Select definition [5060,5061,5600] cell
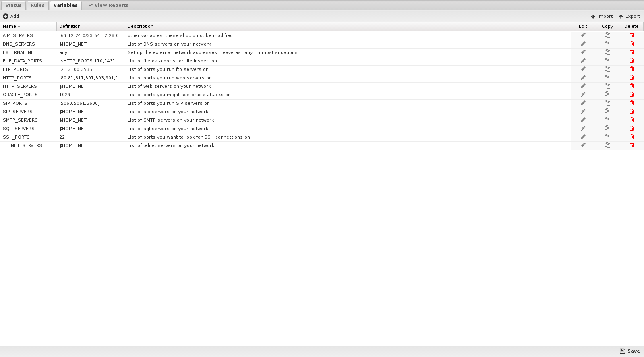The height and width of the screenshot is (357, 644). point(91,103)
